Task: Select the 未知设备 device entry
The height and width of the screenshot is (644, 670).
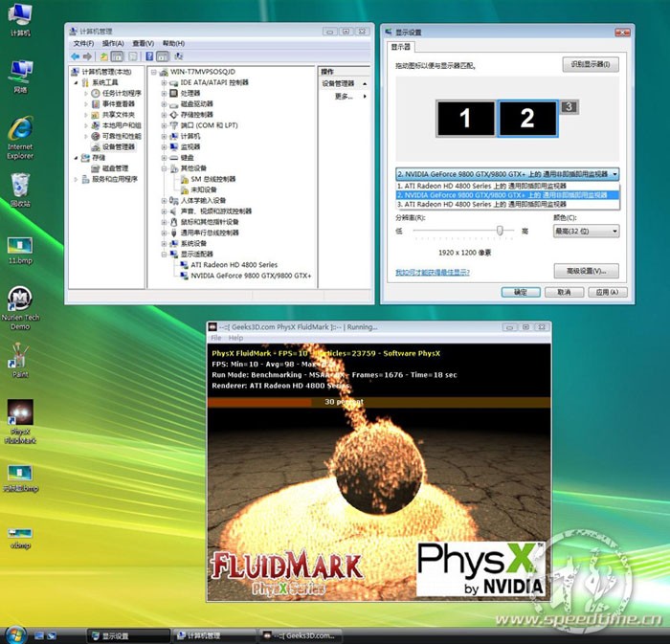Action: point(199,189)
